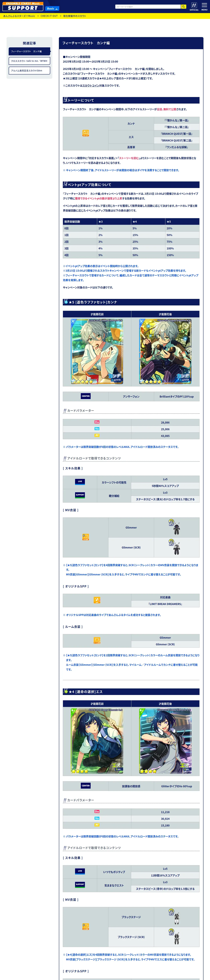
Task: Open Kanna pre-bloom card image
Action: point(97,351)
